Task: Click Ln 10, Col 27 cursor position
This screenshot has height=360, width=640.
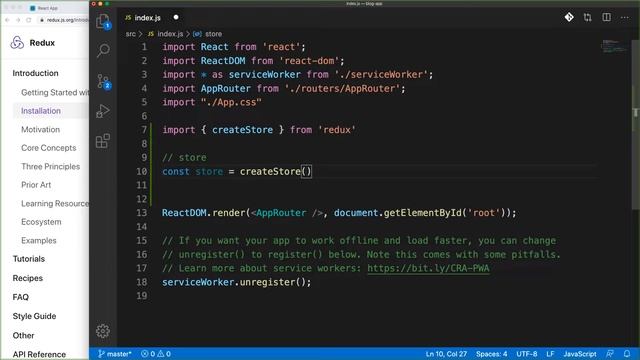Action: point(446,354)
